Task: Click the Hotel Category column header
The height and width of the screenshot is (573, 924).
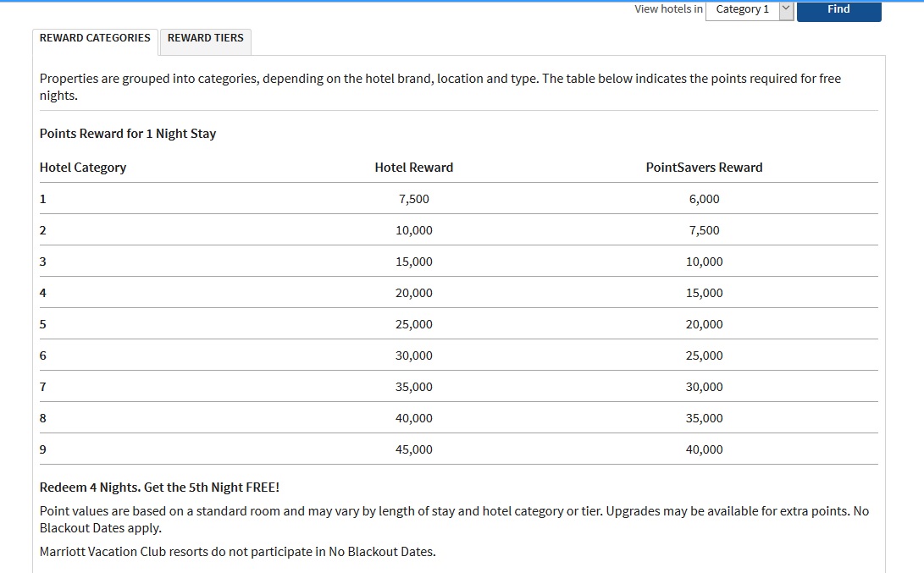Action: 83,167
